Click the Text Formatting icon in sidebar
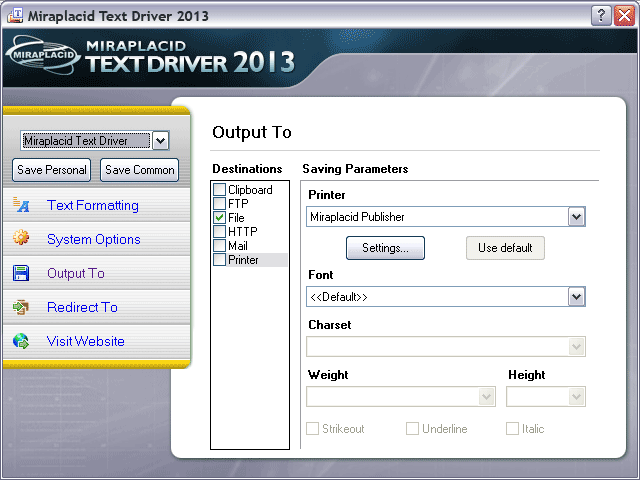The width and height of the screenshot is (640, 480). point(21,204)
